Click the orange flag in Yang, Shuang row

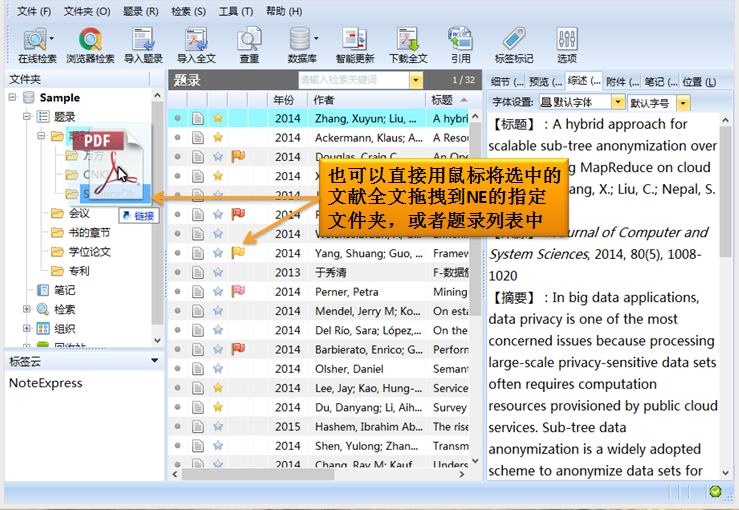click(x=238, y=253)
